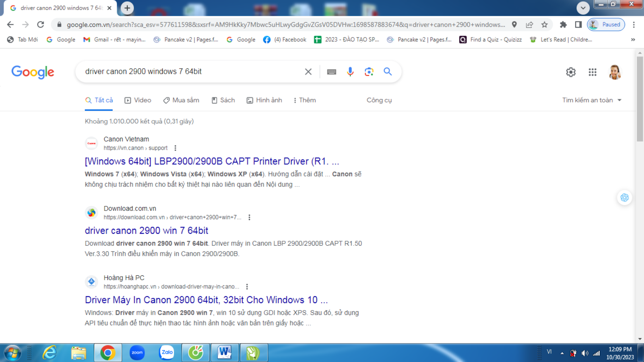Switch to Microsoft Word on the taskbar
The height and width of the screenshot is (362, 644).
225,353
